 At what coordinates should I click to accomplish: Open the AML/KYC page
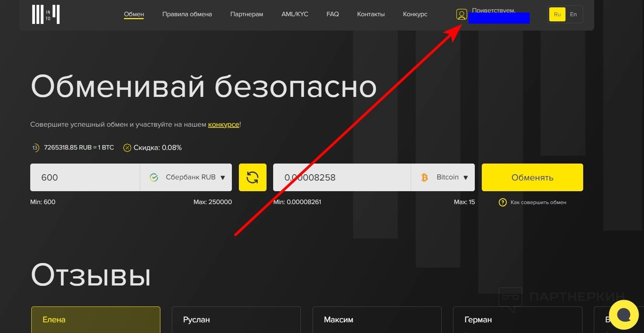coord(295,14)
